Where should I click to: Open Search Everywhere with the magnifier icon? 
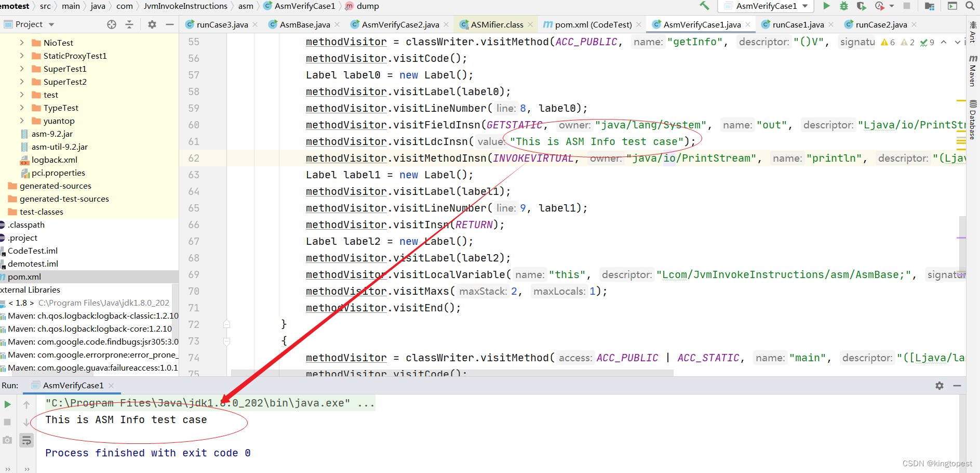coord(970,6)
